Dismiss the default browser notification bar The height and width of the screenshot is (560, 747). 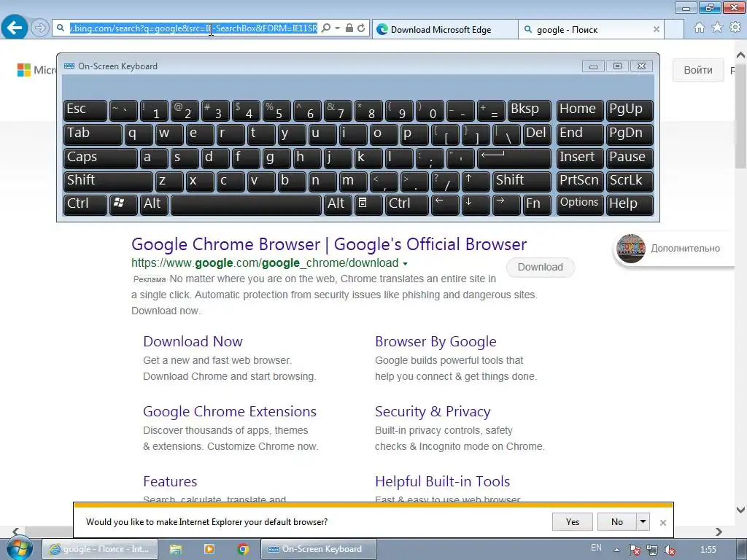pos(662,522)
